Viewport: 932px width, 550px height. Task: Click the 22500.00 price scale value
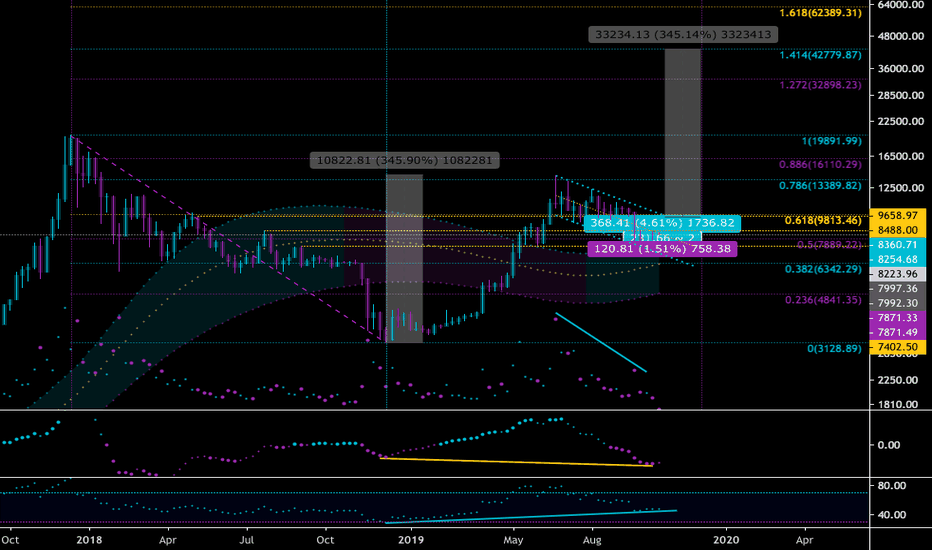pos(900,121)
